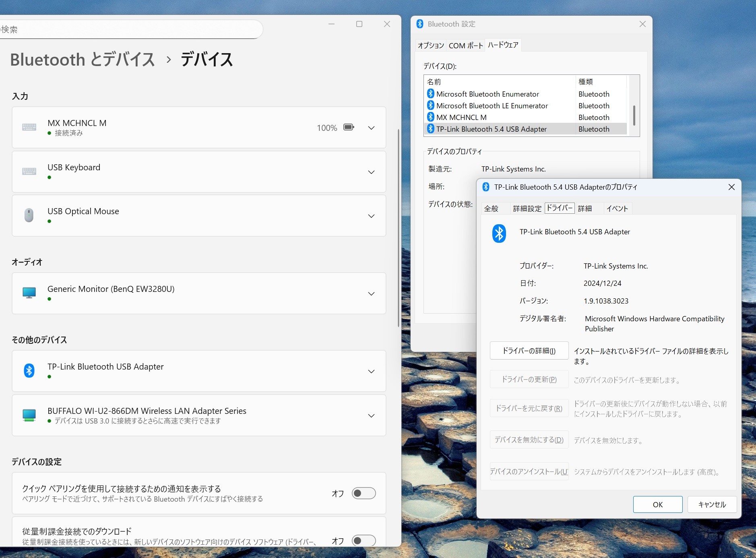Click the 種類 column header
Screen dimensions: 756x558
[601, 82]
